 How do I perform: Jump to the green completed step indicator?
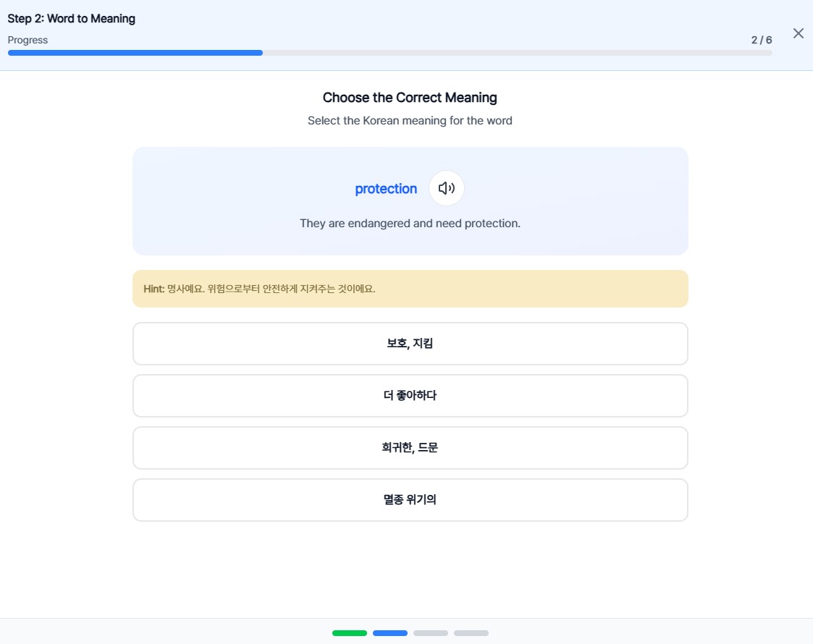pos(350,633)
